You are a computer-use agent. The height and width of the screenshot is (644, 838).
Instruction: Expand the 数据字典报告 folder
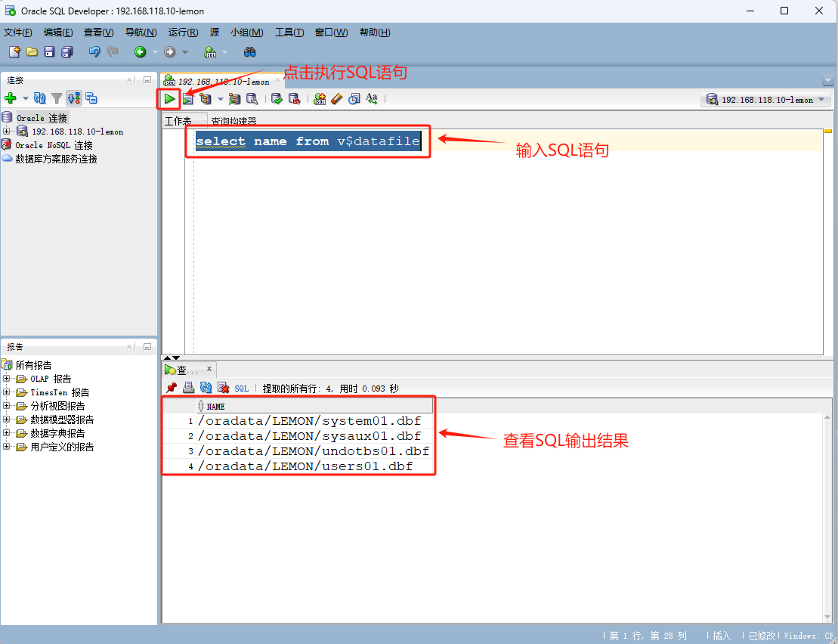pyautogui.click(x=6, y=433)
